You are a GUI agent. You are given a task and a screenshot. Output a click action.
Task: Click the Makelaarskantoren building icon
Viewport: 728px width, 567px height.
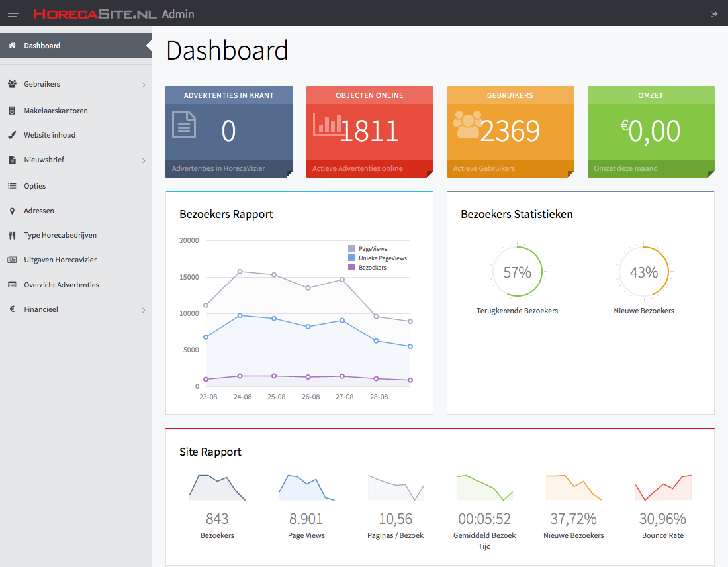tap(12, 111)
